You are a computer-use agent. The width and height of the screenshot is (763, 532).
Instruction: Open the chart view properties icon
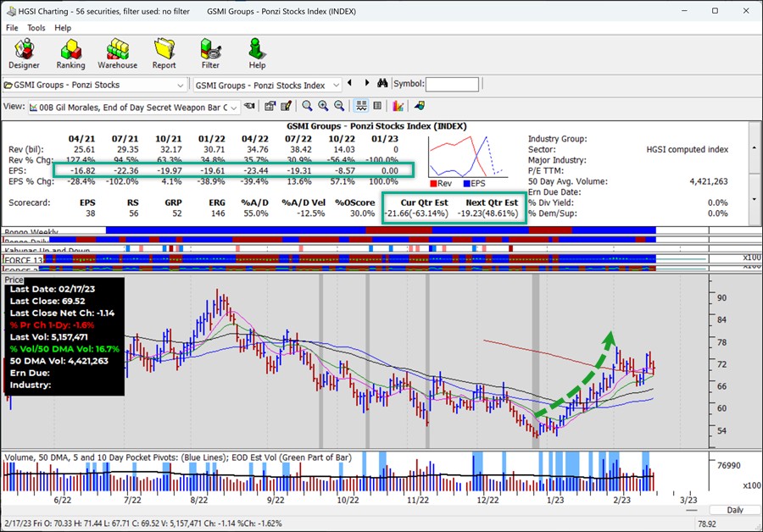[x=270, y=106]
